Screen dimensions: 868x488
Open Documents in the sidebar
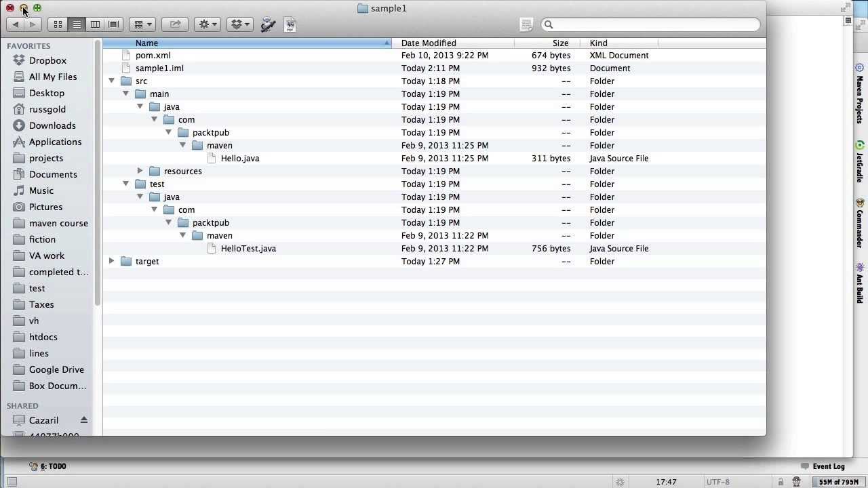click(53, 174)
